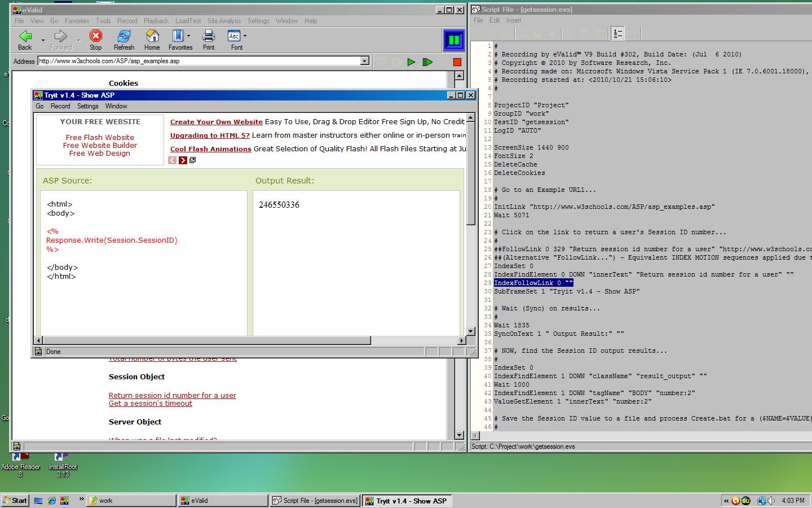
Task: Open Adobe Reader 8 desktop icon
Action: (20, 466)
